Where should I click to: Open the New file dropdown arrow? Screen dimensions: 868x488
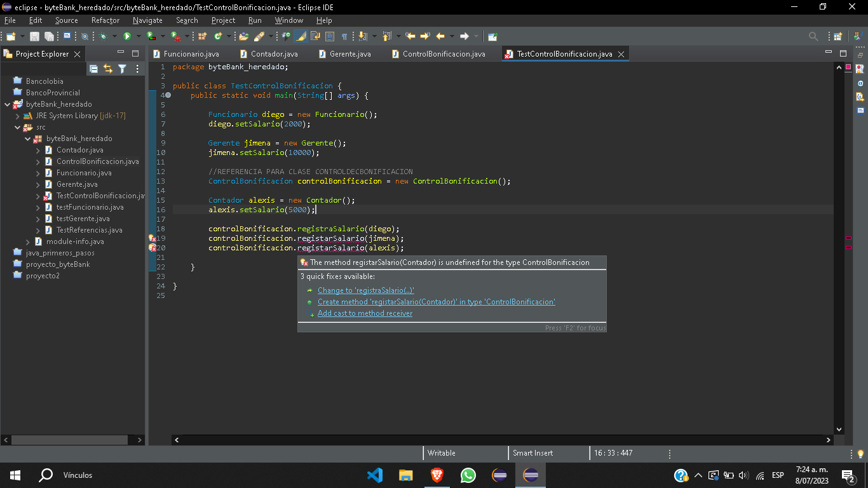tap(22, 36)
